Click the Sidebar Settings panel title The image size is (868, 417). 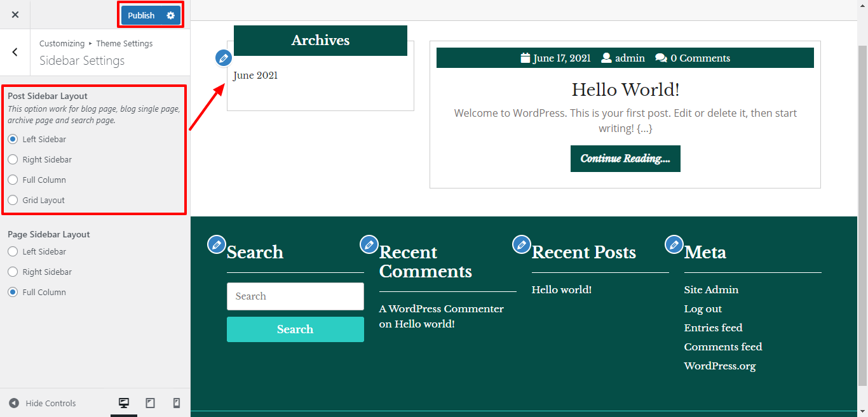82,61
